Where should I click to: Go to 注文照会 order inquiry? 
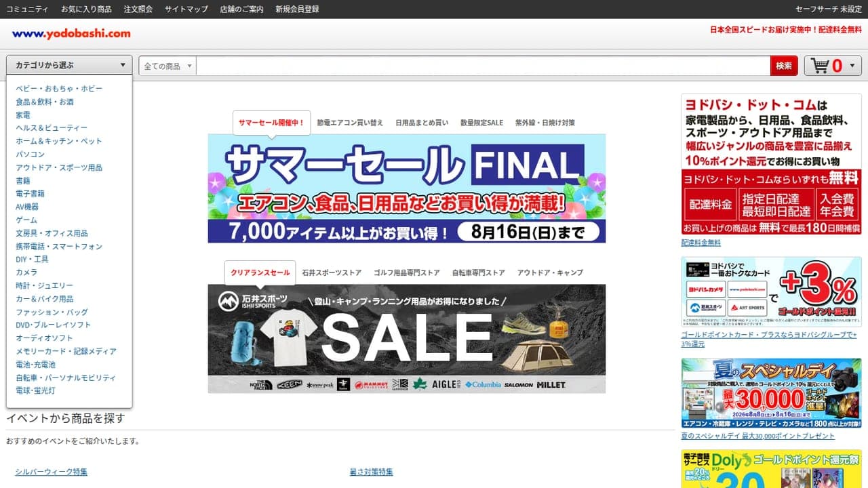[x=138, y=9]
